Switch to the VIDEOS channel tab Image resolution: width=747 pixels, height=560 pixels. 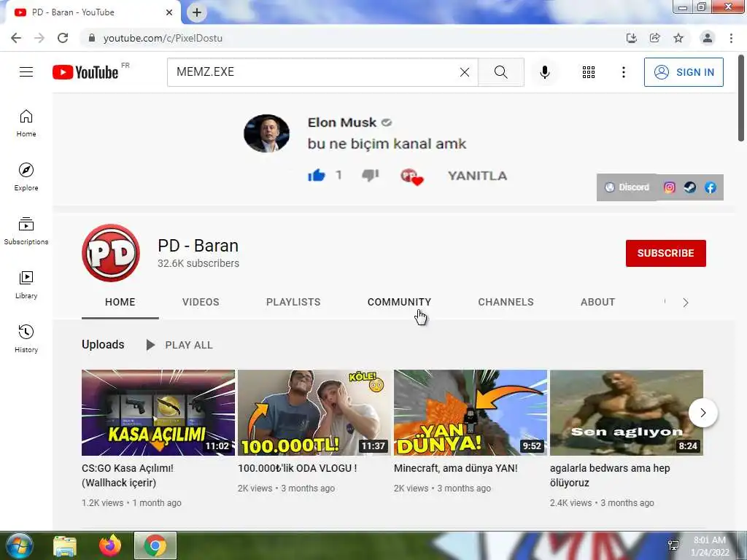point(201,302)
